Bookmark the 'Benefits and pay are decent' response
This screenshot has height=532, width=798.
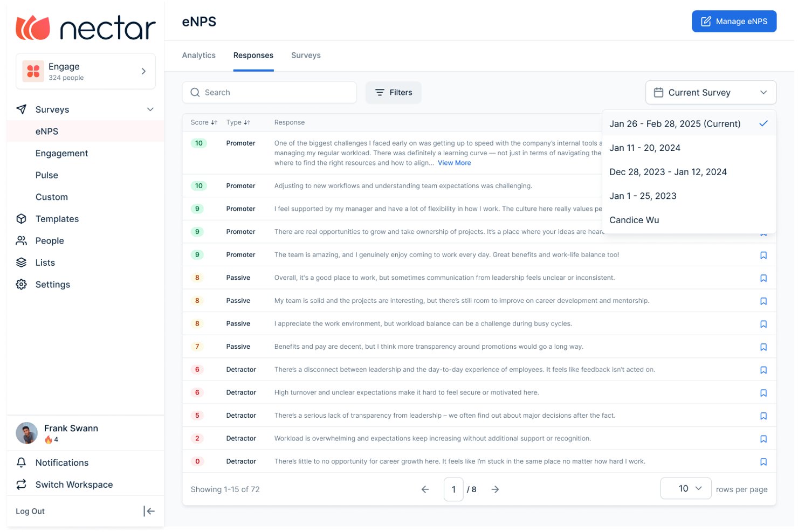click(763, 347)
